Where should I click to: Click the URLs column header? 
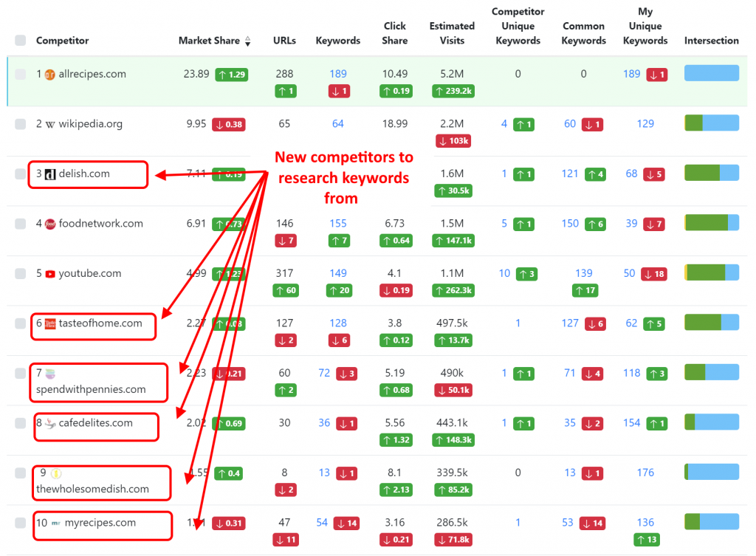pyautogui.click(x=284, y=41)
